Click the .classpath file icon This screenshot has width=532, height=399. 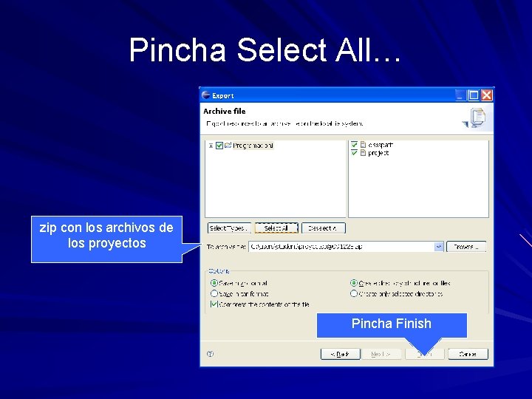363,145
